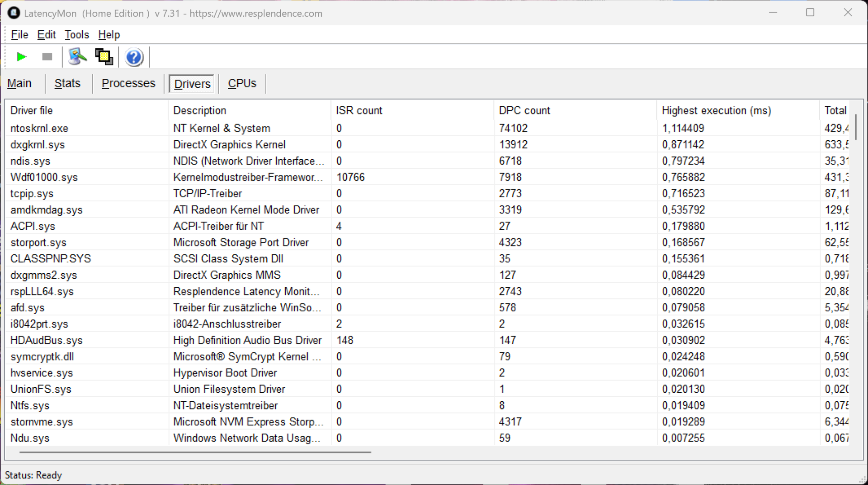
Task: Open the Tools menu
Action: [77, 34]
